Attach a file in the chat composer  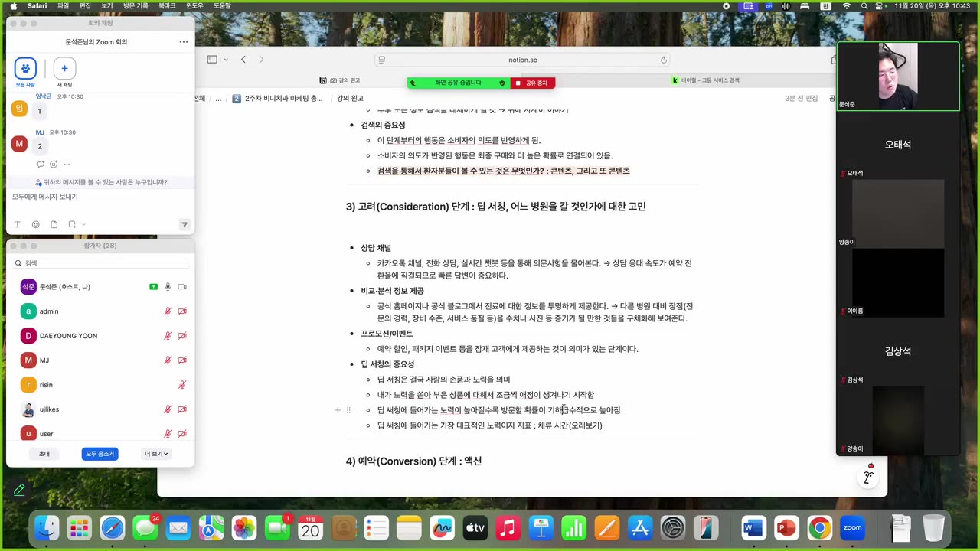coord(54,224)
